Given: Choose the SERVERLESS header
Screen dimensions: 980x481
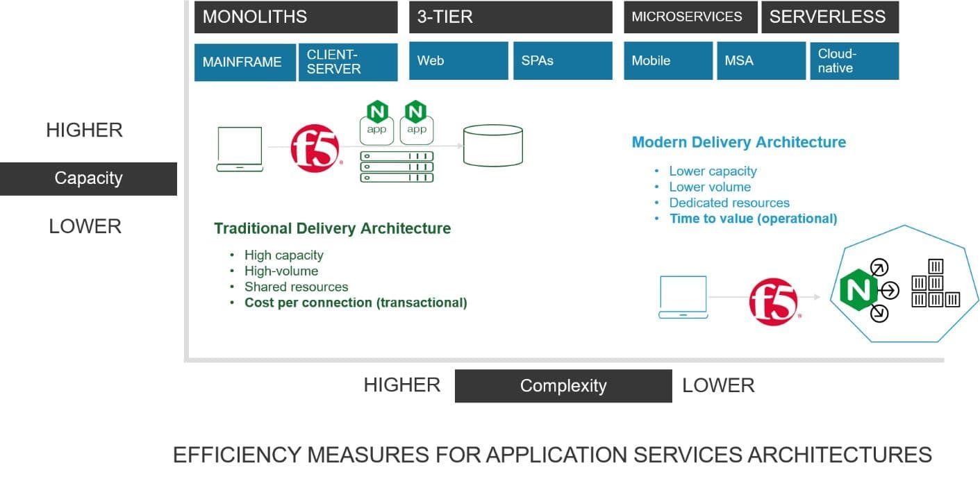Looking at the screenshot, I should point(829,17).
